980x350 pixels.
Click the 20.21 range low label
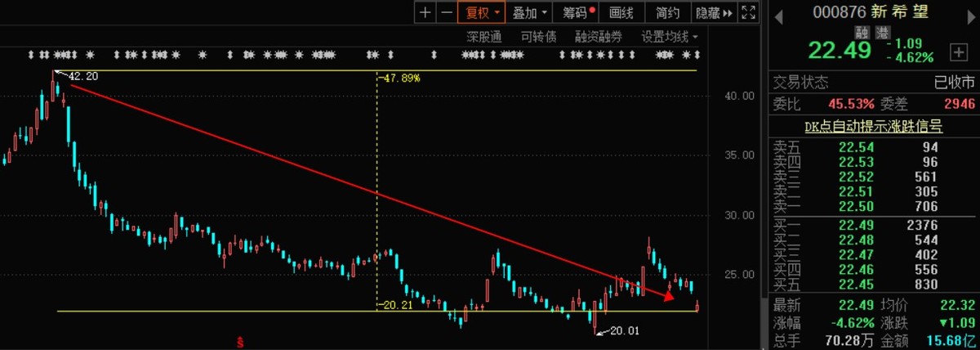[x=395, y=306]
